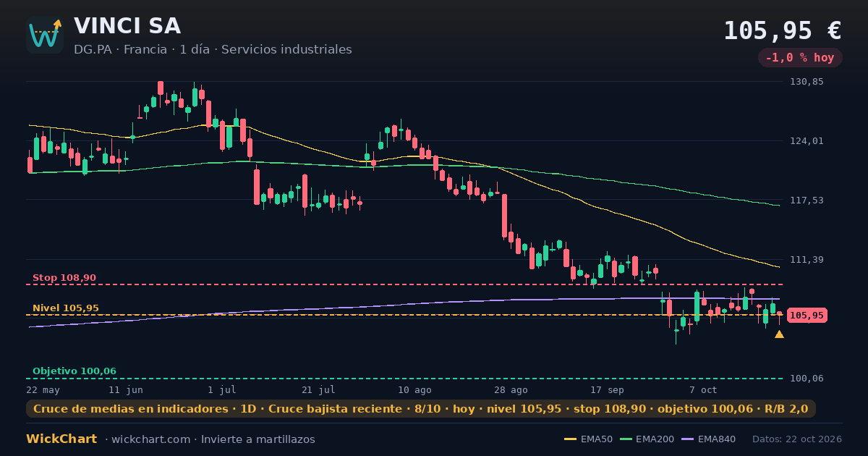Select the 100,06 price axis label at right
The image size is (868, 456).
coord(807,379)
